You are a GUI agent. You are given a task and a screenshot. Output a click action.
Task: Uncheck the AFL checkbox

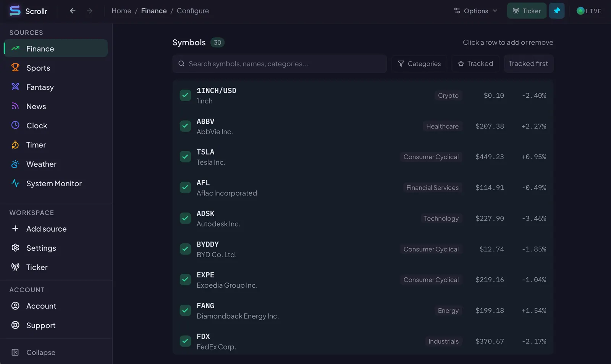185,187
